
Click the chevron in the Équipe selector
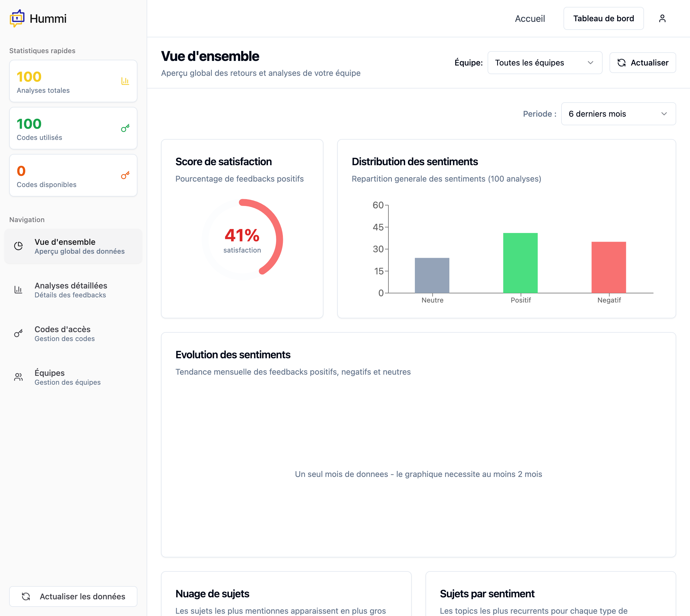[590, 63]
